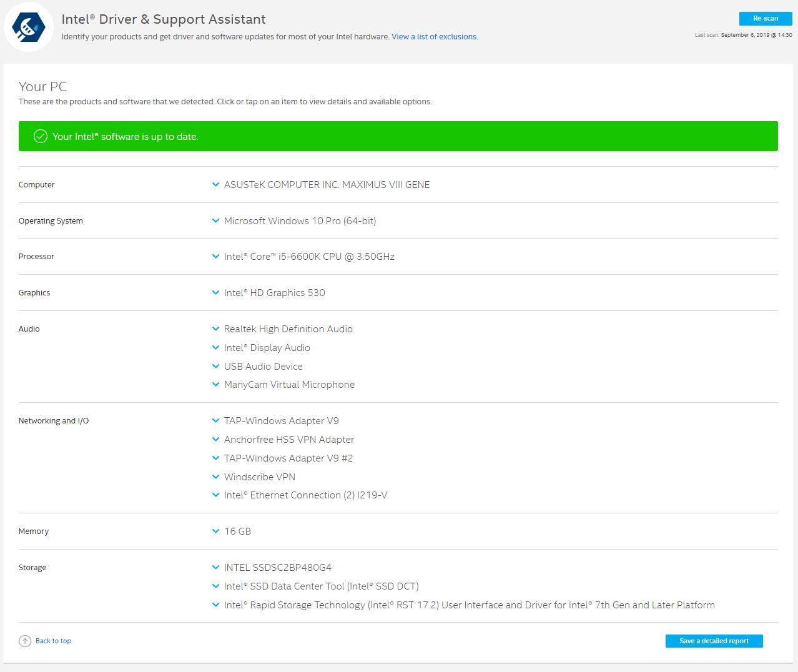
Task: Expand the Windscribe VPN chevron
Action: click(215, 477)
